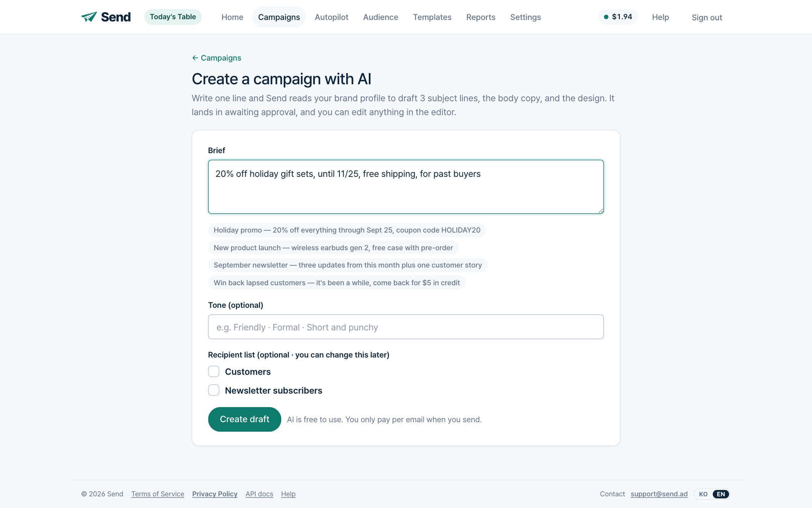Enable the Newsletter subscribers checkbox
The width and height of the screenshot is (812, 508).
214,390
